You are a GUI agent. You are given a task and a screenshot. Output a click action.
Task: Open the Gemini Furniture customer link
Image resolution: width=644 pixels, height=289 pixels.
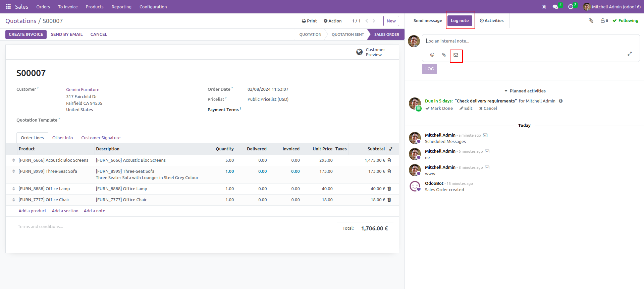(x=83, y=90)
